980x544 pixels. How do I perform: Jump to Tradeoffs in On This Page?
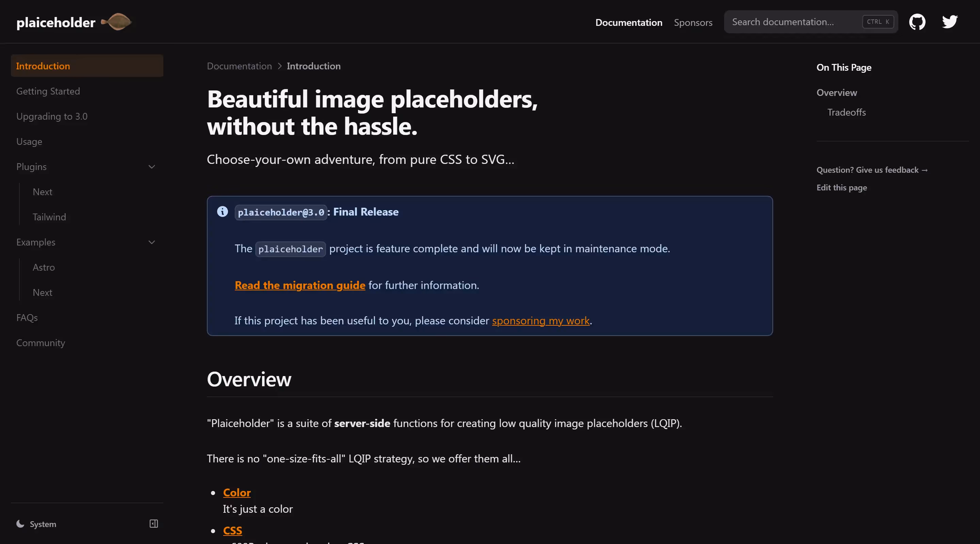(847, 112)
